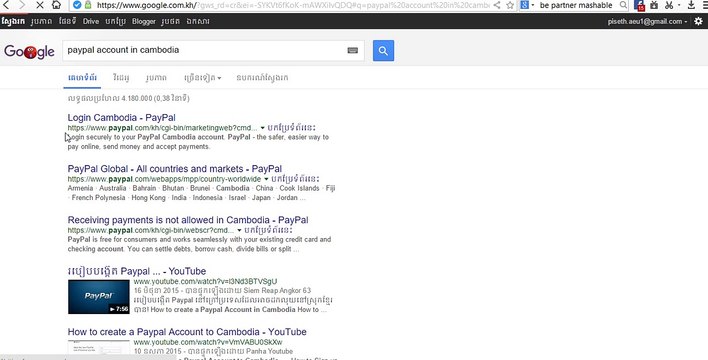Viewport: 708px width, 360px height.
Task: Click the blue Google search button
Action: coord(383,51)
